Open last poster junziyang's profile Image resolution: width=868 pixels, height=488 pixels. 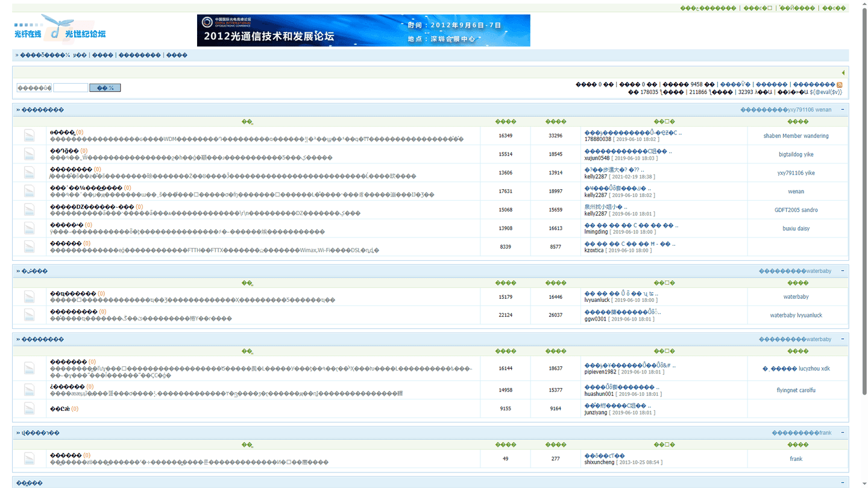coord(597,412)
